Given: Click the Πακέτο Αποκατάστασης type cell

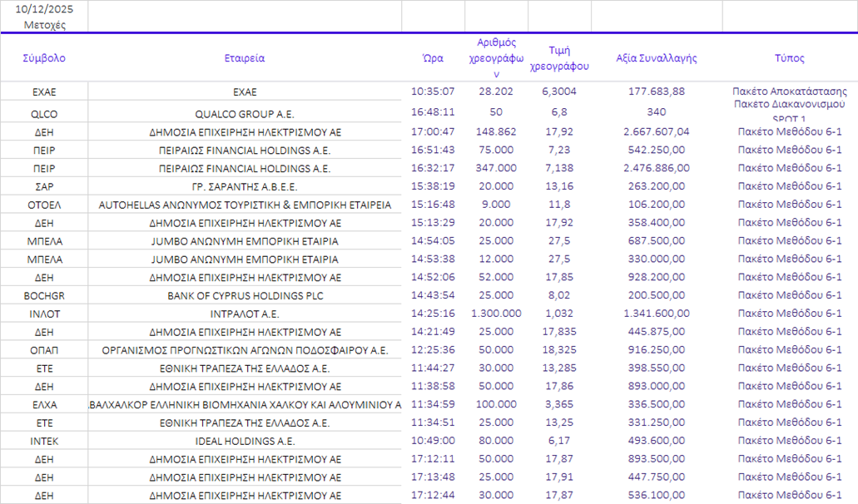Looking at the screenshot, I should click(789, 91).
